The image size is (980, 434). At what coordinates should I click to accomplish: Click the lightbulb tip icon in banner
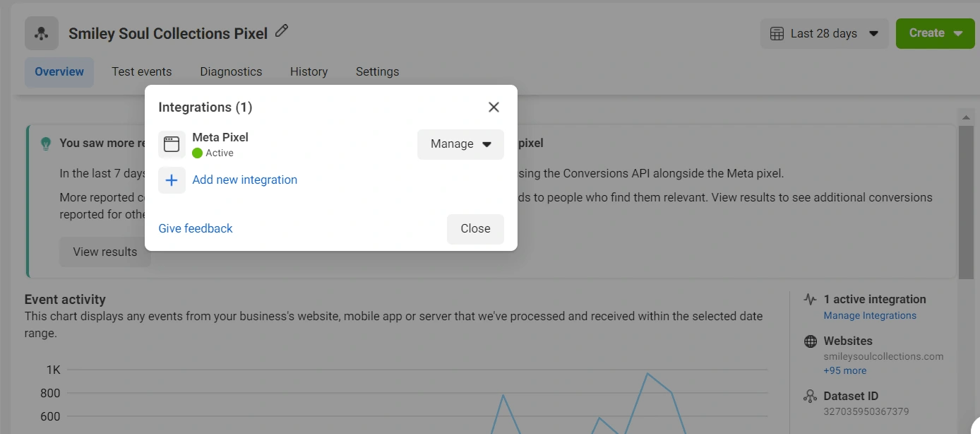click(46, 143)
